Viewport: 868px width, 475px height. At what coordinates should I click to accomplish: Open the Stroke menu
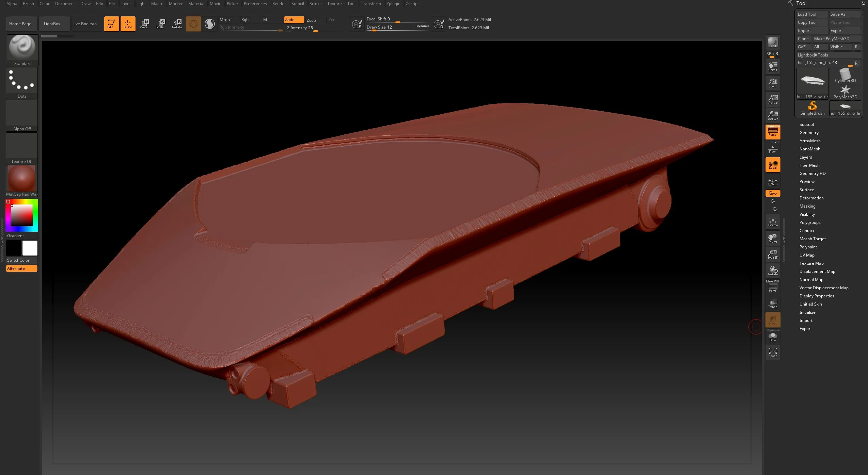pyautogui.click(x=315, y=4)
